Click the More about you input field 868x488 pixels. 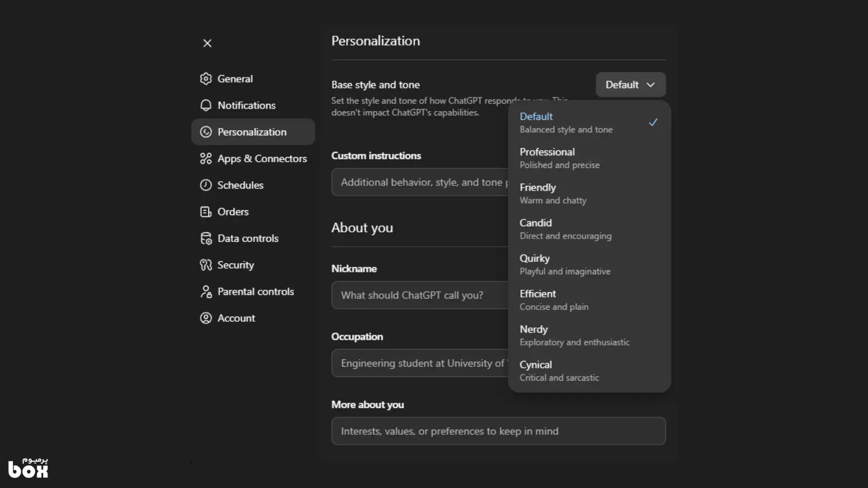coord(498,431)
